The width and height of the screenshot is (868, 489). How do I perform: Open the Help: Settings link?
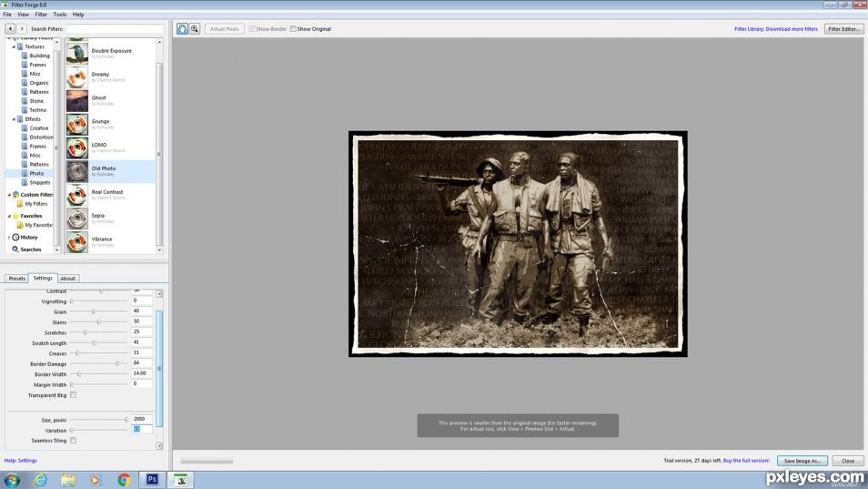(21, 461)
